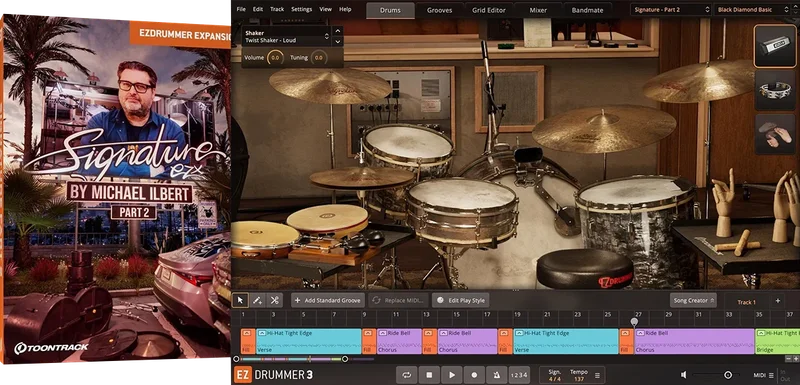Switch to the Bandmate tab
The height and width of the screenshot is (385, 800).
coord(587,10)
